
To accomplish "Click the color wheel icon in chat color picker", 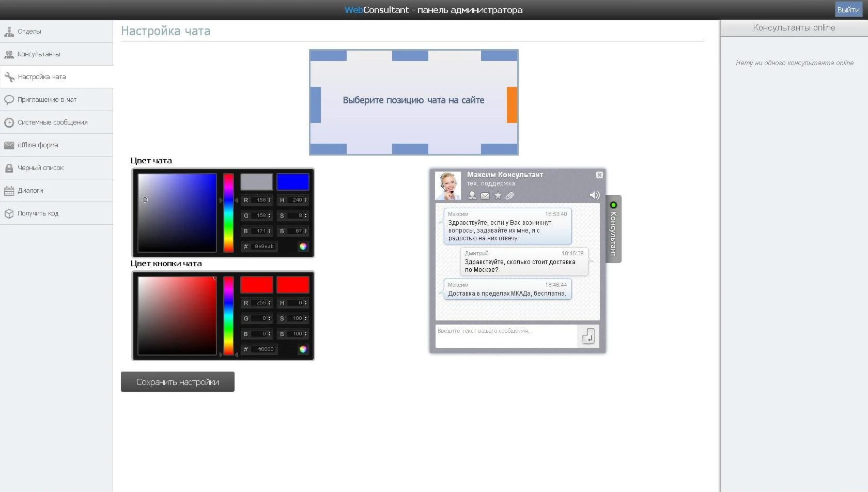I will 303,247.
